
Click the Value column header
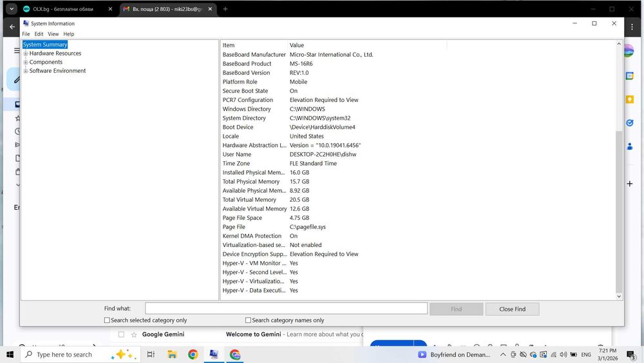click(x=367, y=45)
